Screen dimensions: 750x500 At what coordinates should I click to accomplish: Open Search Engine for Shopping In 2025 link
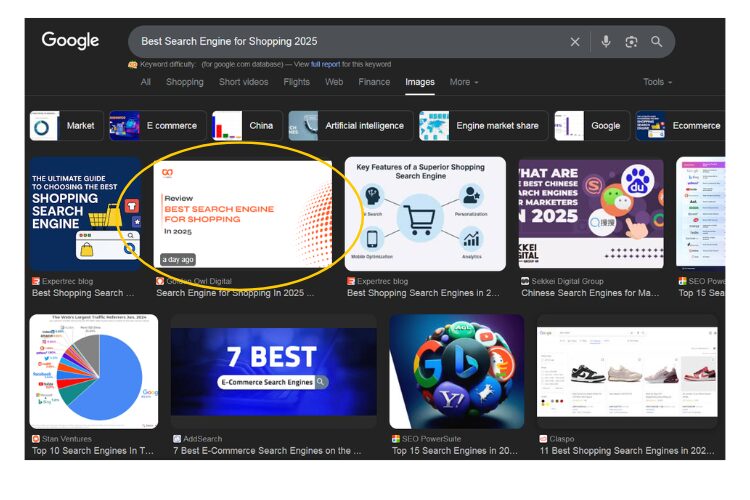tap(235, 293)
